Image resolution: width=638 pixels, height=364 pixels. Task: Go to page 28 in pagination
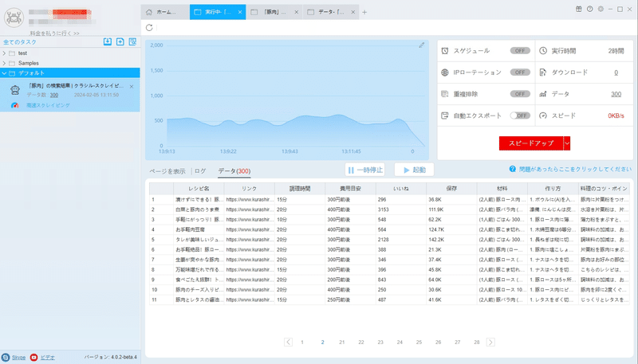point(476,342)
